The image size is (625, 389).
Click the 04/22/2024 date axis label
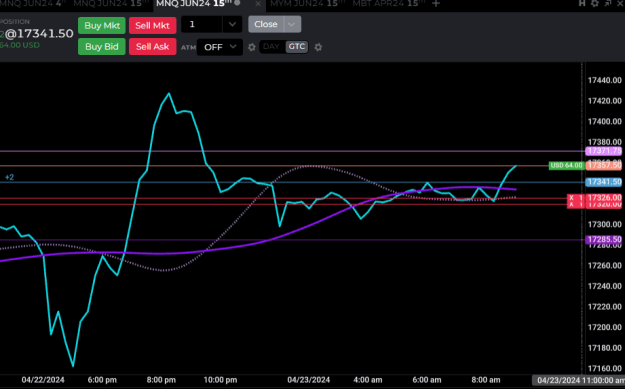43,380
